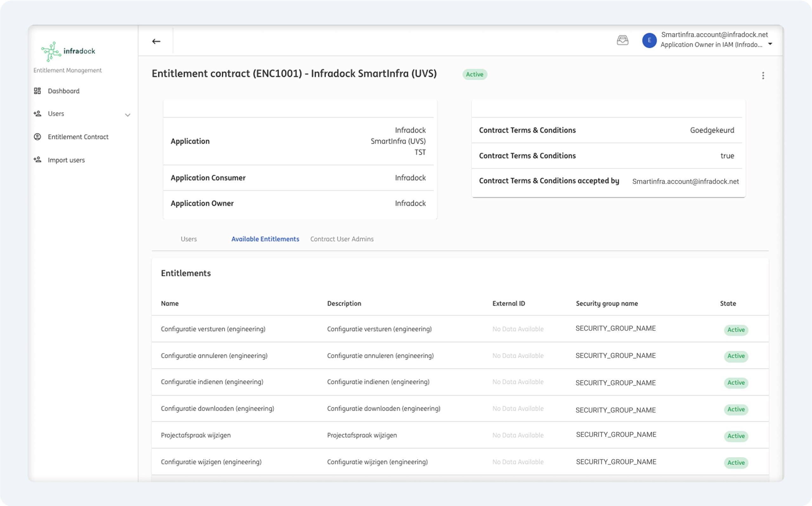Click the Entitlement contract (ENC1001) title
This screenshot has width=812, height=506.
click(294, 74)
